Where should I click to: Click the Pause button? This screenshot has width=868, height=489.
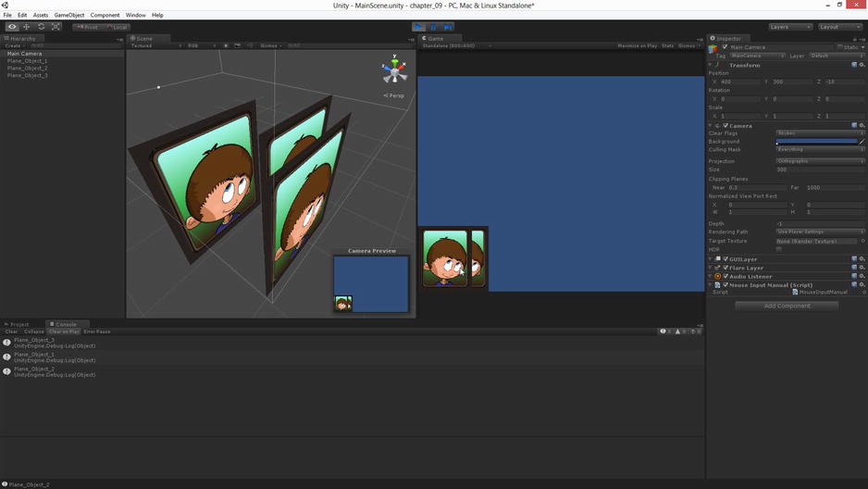[x=433, y=27]
